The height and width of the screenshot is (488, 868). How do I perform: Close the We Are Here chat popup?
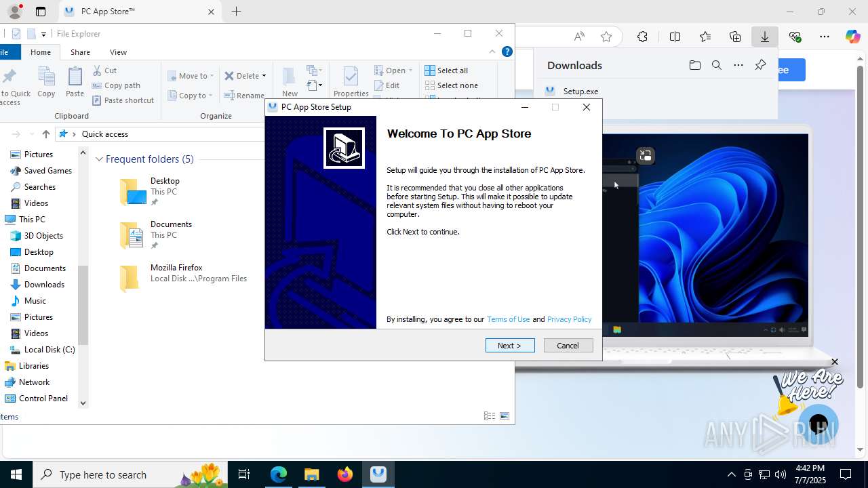tap(835, 362)
